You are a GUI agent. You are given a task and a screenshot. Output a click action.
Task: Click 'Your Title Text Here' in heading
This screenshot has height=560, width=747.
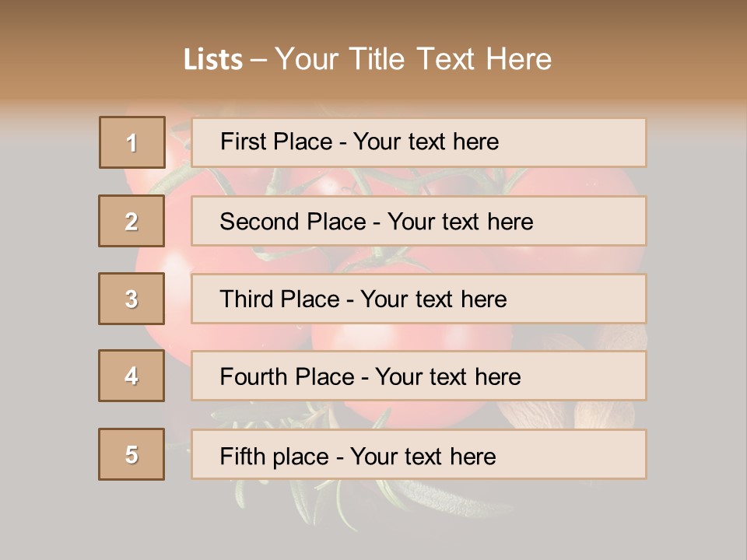(x=413, y=59)
